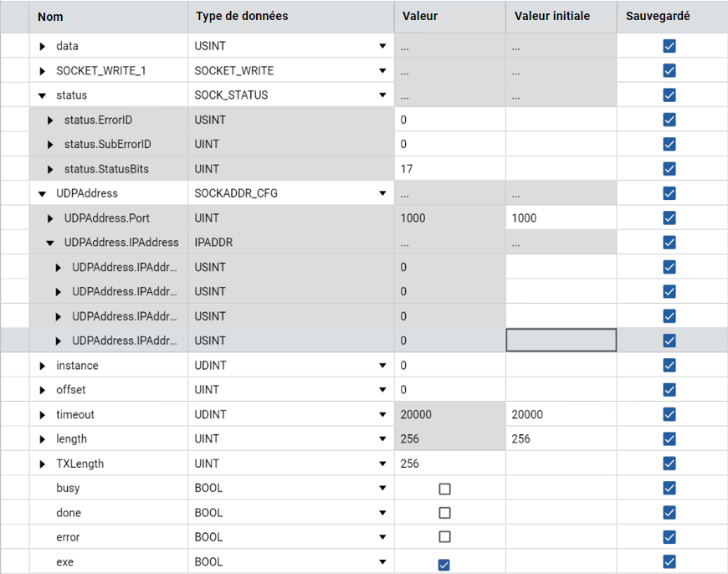Toggle the busy value checkbox

[x=445, y=489]
